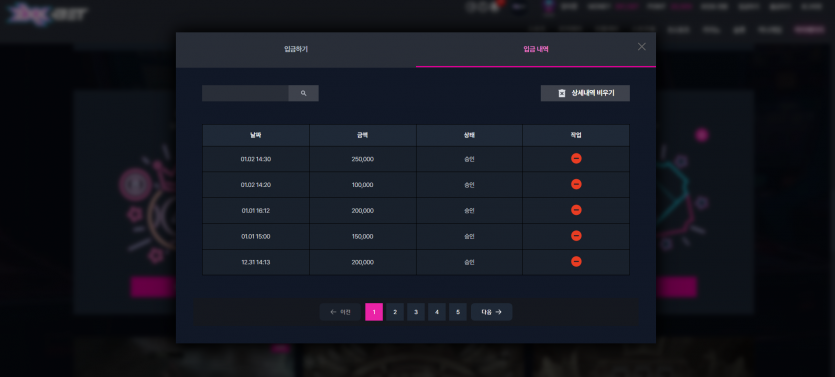Click the 상세내역 비우기 button
This screenshot has width=835, height=377.
tap(585, 93)
